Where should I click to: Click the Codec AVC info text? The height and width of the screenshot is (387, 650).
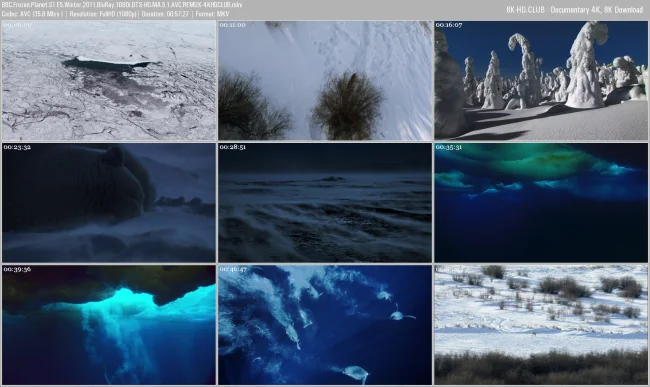[x=32, y=14]
